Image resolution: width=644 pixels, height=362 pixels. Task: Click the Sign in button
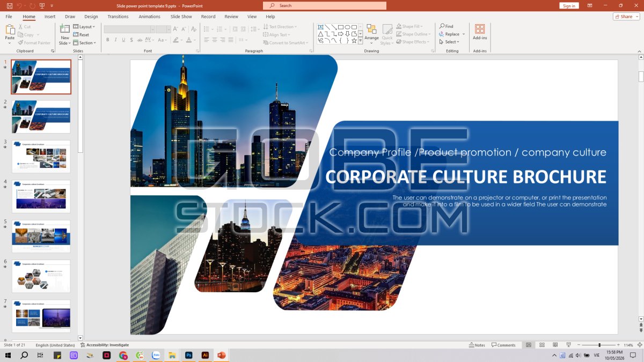[x=569, y=5]
